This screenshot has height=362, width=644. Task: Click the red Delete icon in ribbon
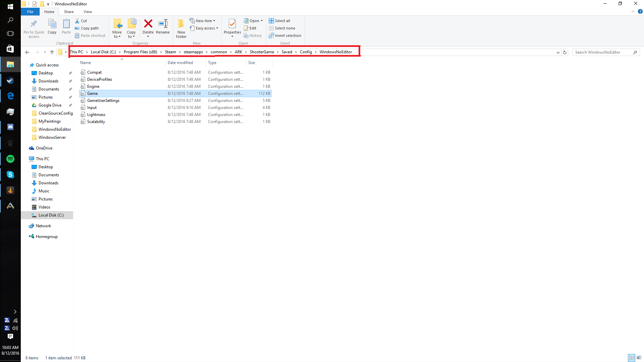click(x=148, y=24)
